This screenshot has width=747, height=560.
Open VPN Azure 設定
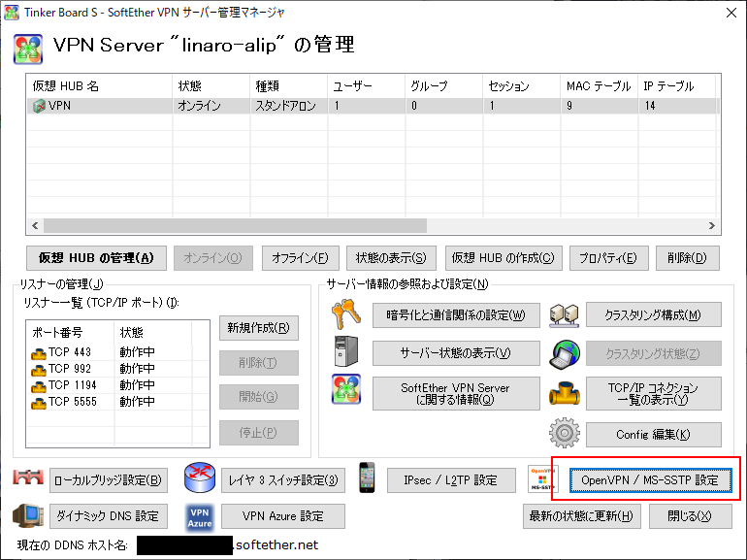tap(283, 516)
